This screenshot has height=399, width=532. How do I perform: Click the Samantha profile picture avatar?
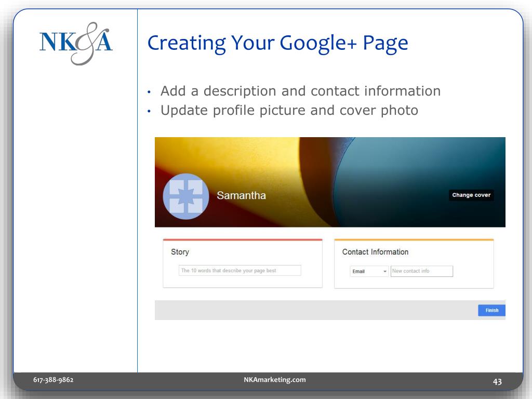tap(185, 196)
